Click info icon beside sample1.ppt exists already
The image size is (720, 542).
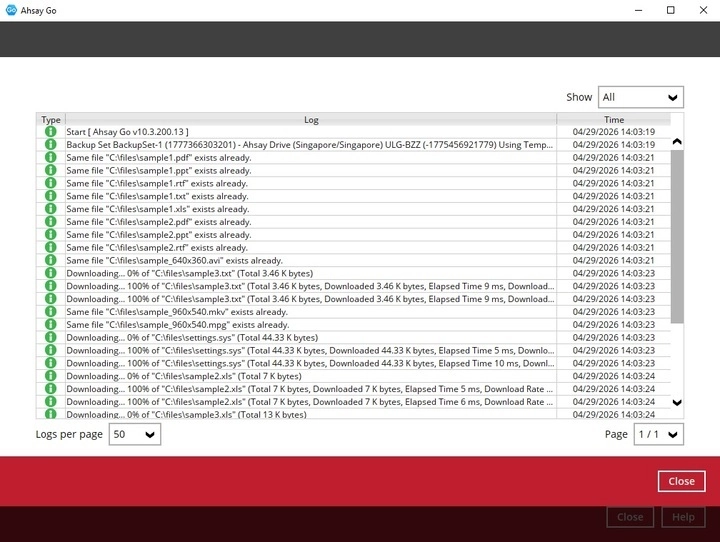(x=51, y=170)
